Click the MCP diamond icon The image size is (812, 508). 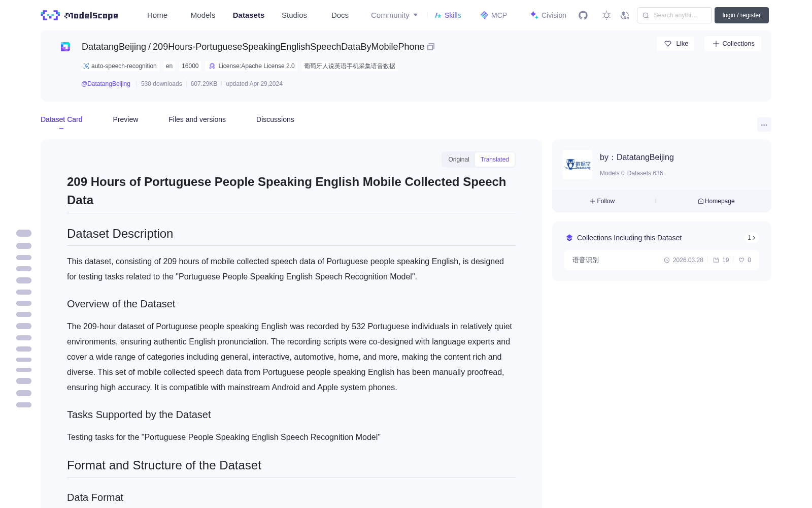[x=484, y=15]
